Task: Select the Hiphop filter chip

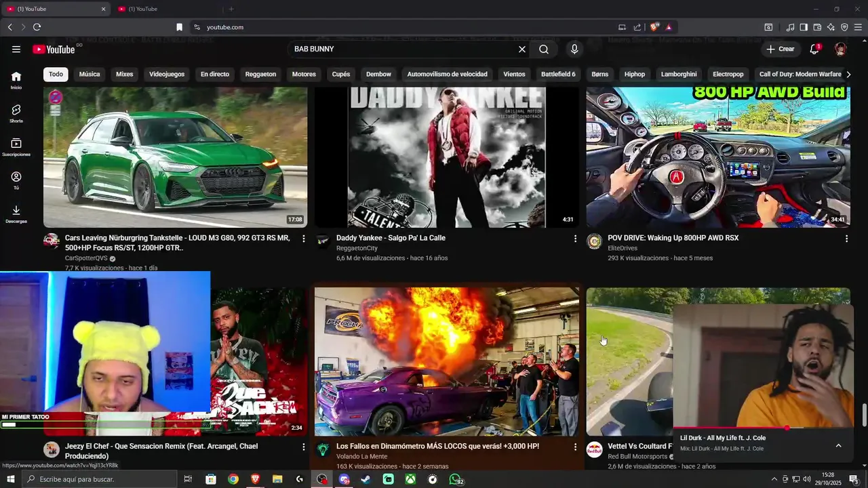Action: click(x=635, y=74)
